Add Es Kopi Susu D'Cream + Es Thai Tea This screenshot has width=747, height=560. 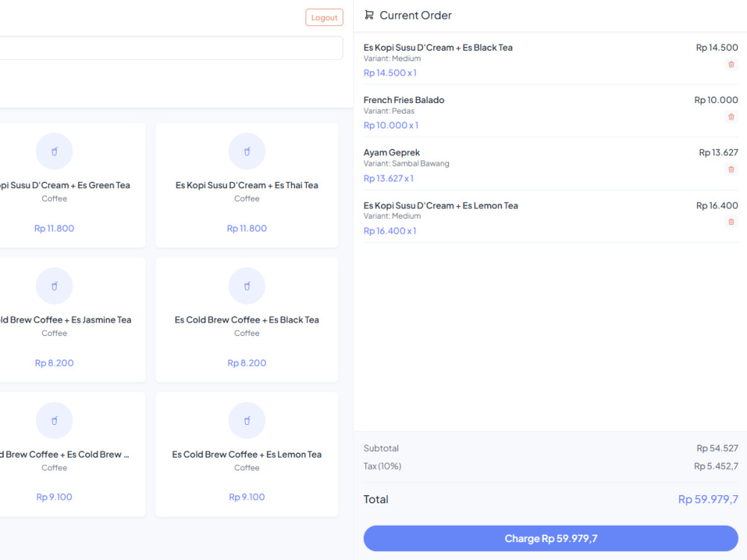tap(247, 185)
